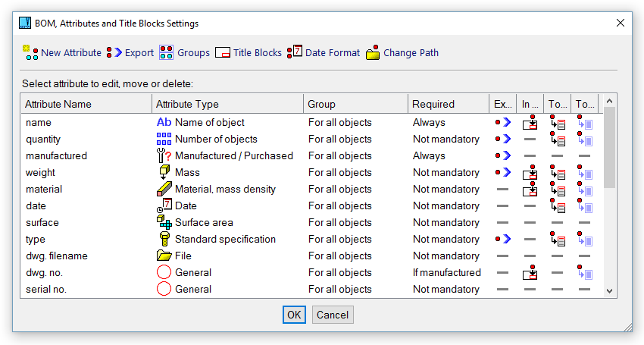
Task: Toggle import indicator in material row
Action: click(x=530, y=189)
